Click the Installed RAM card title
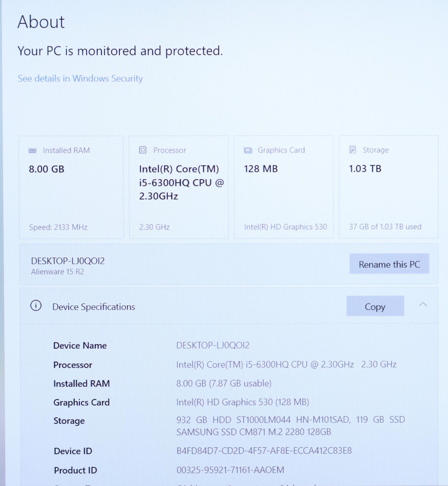The width and height of the screenshot is (448, 486). (66, 150)
